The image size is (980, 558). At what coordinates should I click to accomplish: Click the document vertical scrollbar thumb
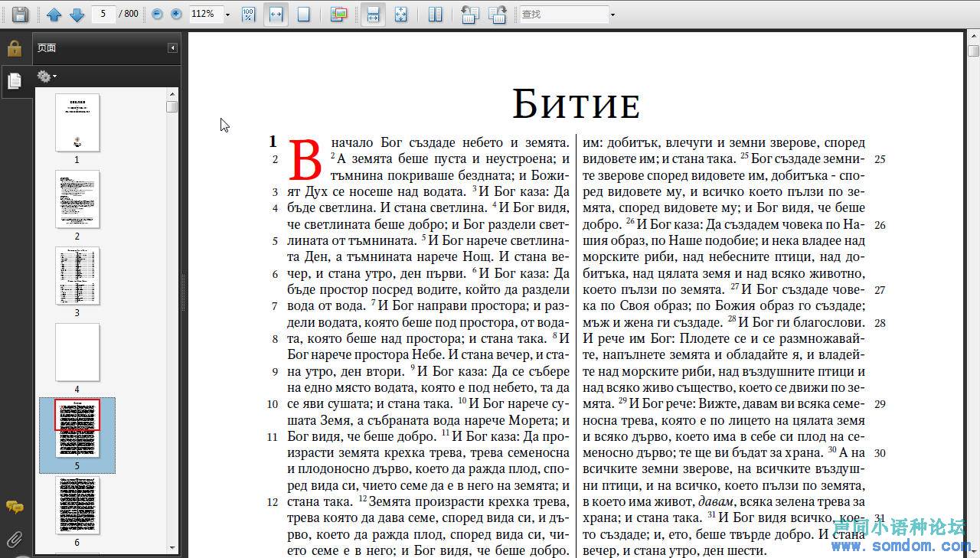click(973, 51)
